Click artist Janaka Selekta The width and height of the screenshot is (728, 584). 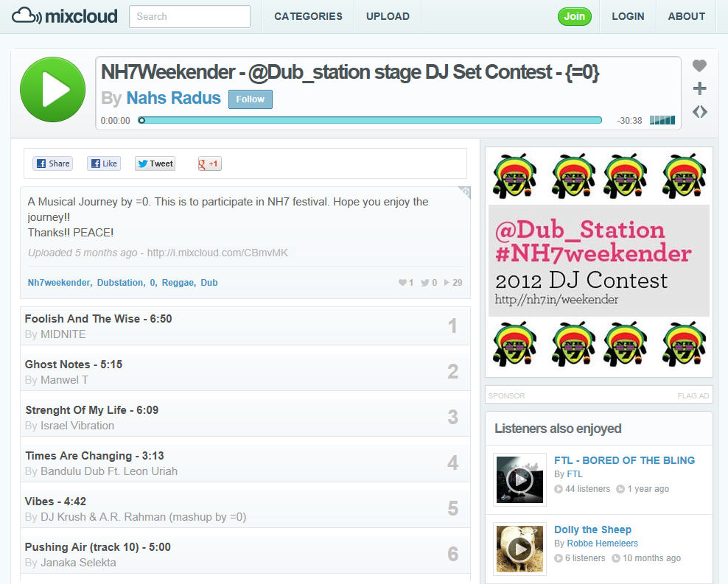point(78,563)
